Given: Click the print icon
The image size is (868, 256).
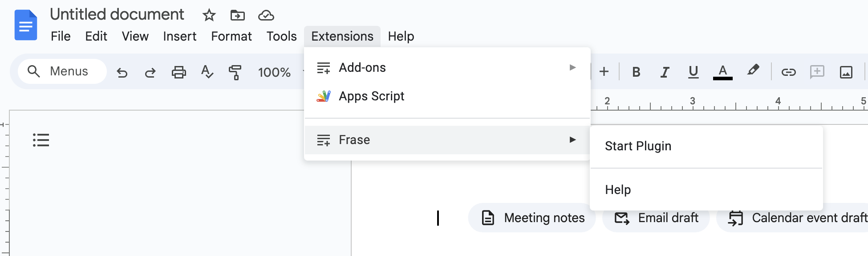Looking at the screenshot, I should point(179,72).
